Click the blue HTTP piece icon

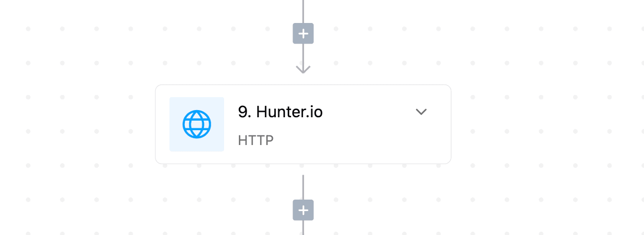point(197,124)
